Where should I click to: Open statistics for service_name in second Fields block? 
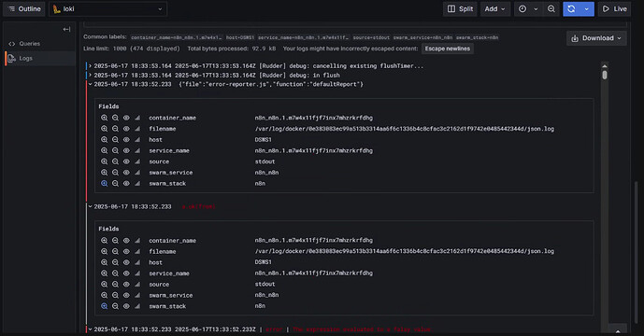[x=137, y=273]
